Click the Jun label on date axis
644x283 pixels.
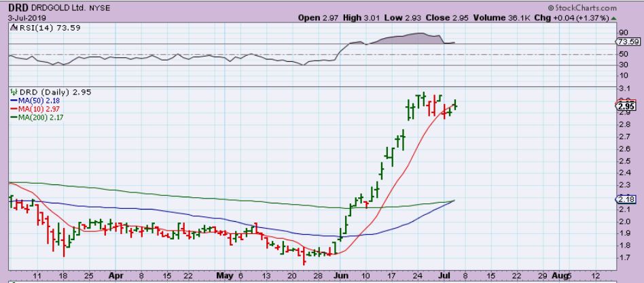point(340,276)
